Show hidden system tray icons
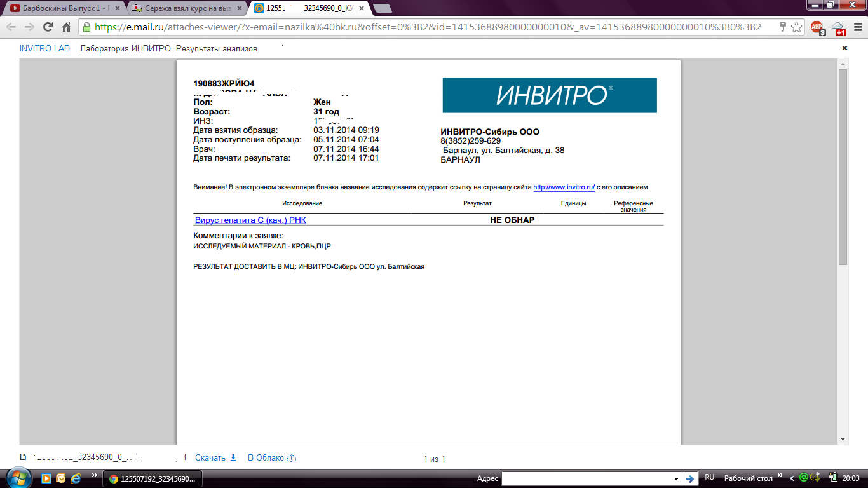The width and height of the screenshot is (868, 488). 792,478
